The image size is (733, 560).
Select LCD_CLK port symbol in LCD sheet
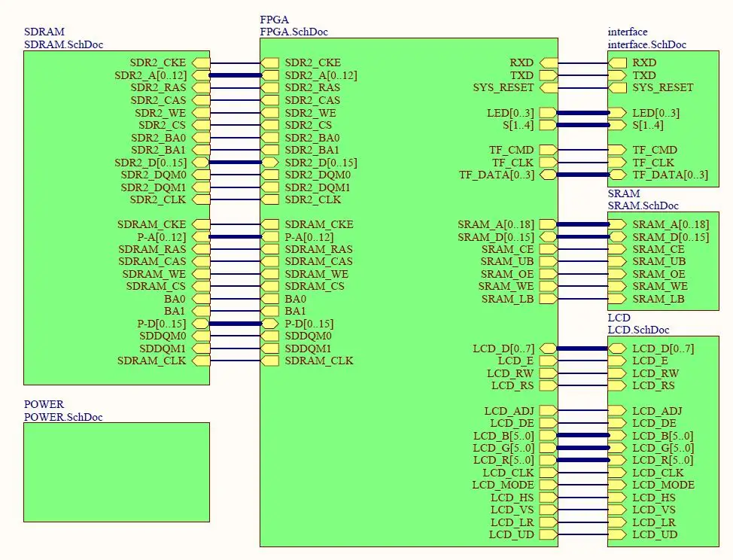pos(618,473)
